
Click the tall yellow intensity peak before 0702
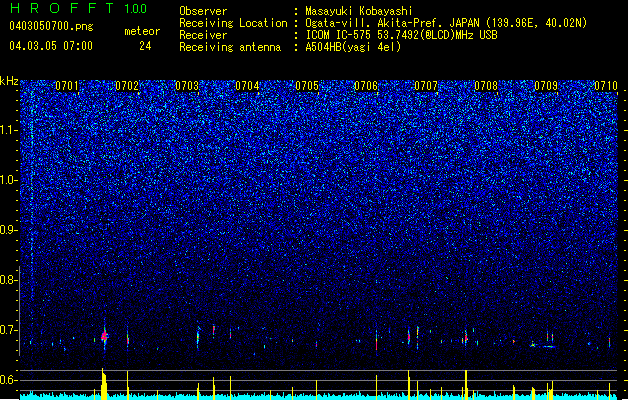(x=104, y=384)
